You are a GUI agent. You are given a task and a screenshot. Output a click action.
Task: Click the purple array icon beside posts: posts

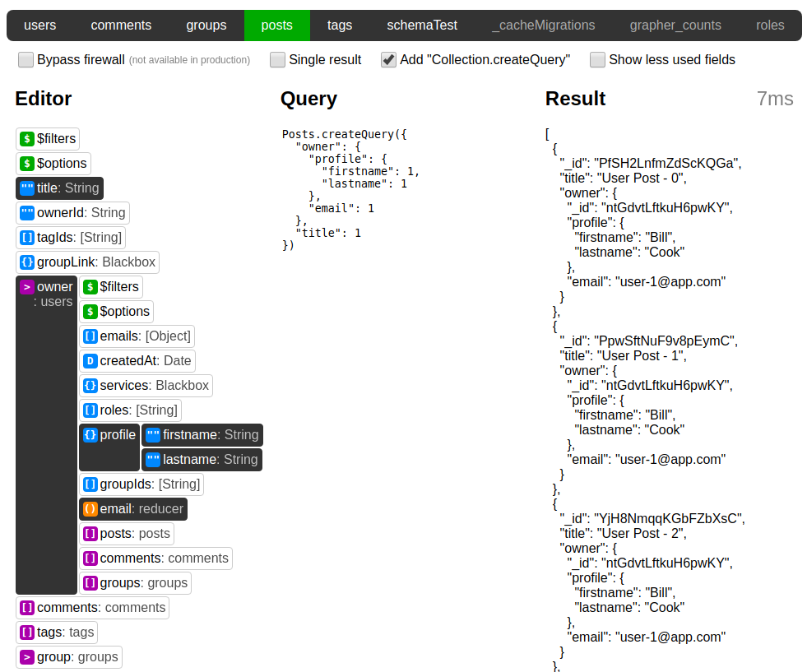[90, 534]
